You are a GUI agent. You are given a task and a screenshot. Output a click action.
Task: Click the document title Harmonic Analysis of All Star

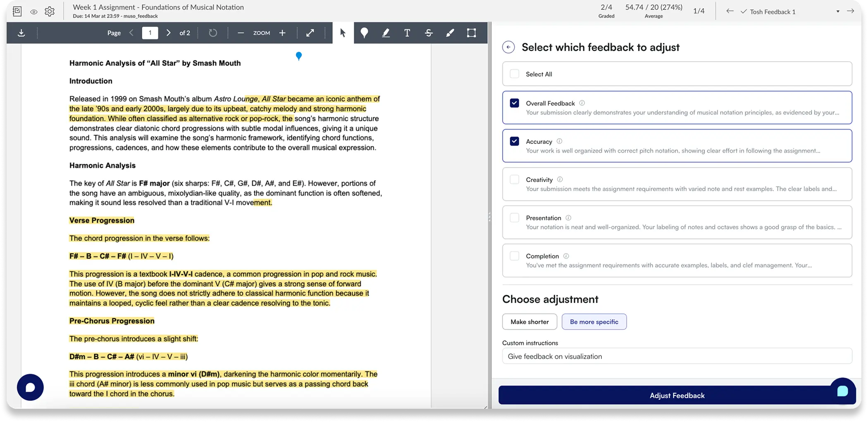pos(155,63)
